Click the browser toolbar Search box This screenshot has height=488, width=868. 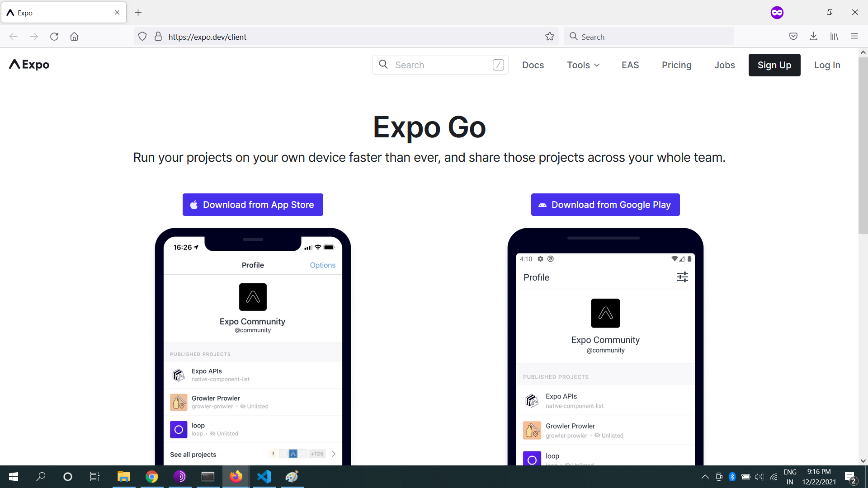(649, 37)
